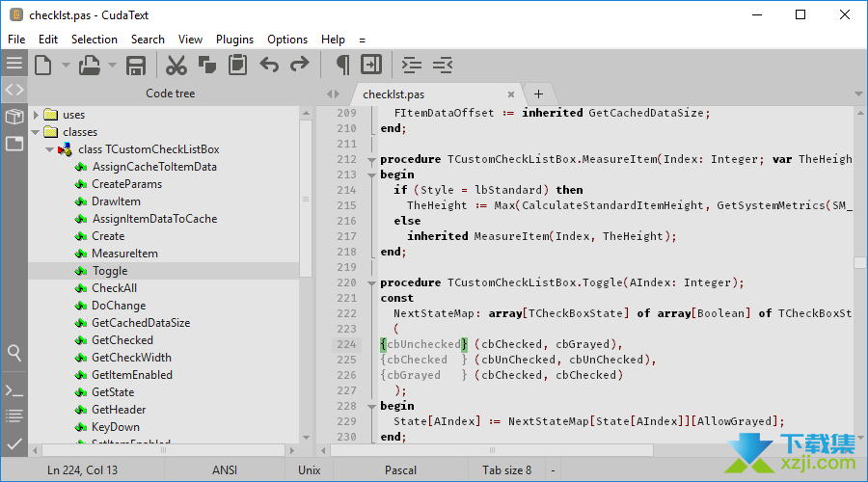Toggle unprinted characters with pilcrow icon
Screen dimensions: 868x482
click(341, 65)
